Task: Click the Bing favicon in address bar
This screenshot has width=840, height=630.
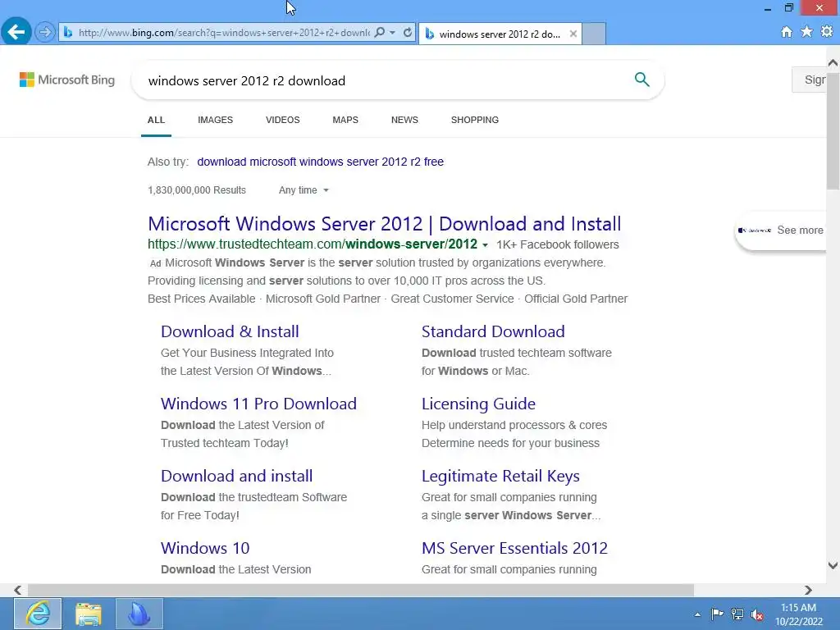Action: (x=68, y=33)
